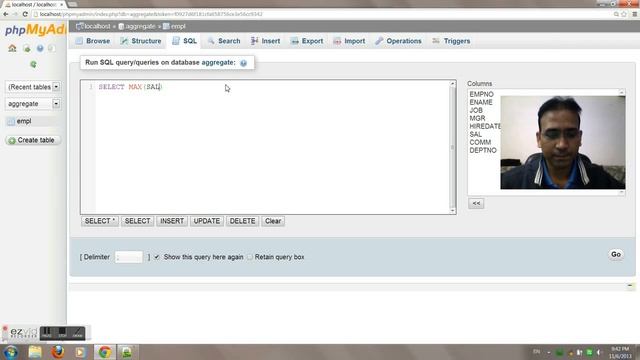
Task: Click the UPDATE query template button
Action: click(x=207, y=221)
